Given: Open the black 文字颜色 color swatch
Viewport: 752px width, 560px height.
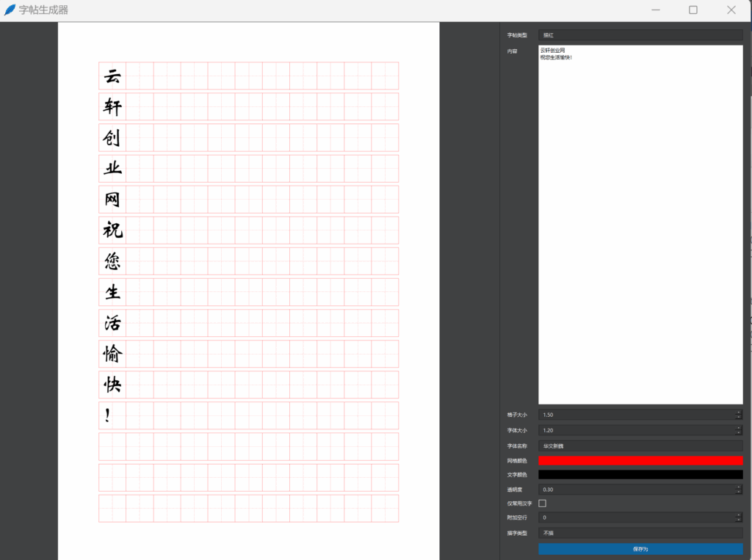Looking at the screenshot, I should [x=640, y=475].
